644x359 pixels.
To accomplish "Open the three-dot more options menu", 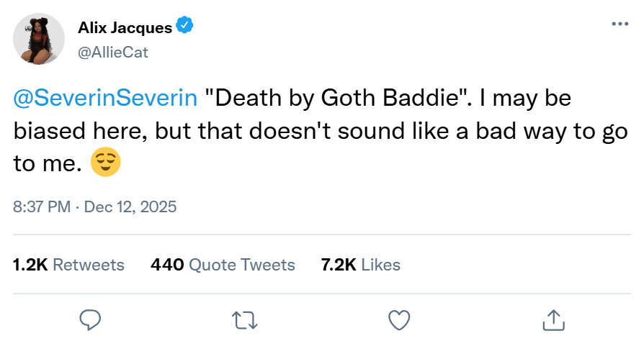I will (x=620, y=24).
